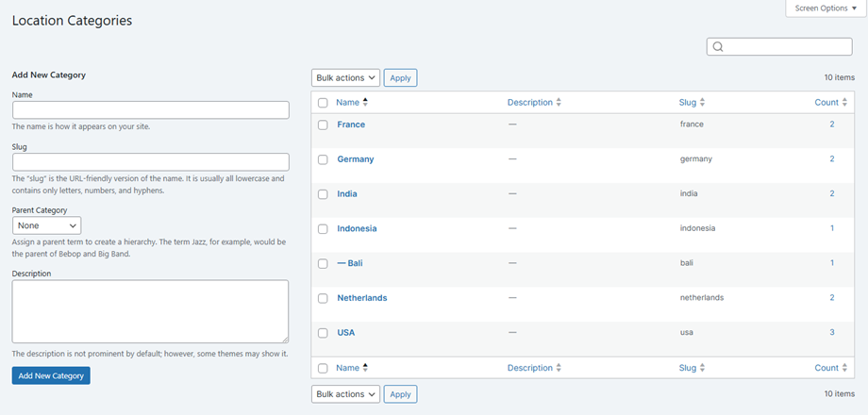Open the Screen Options tab
The height and width of the screenshot is (415, 868).
(826, 8)
